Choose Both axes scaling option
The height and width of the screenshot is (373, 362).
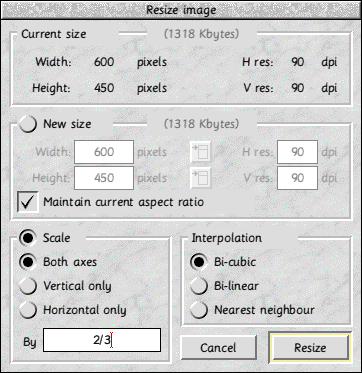[x=28, y=262]
